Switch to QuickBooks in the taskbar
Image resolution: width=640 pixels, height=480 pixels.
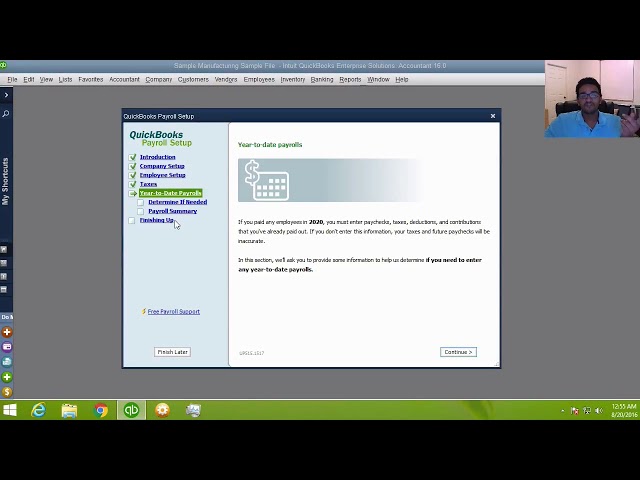point(131,410)
